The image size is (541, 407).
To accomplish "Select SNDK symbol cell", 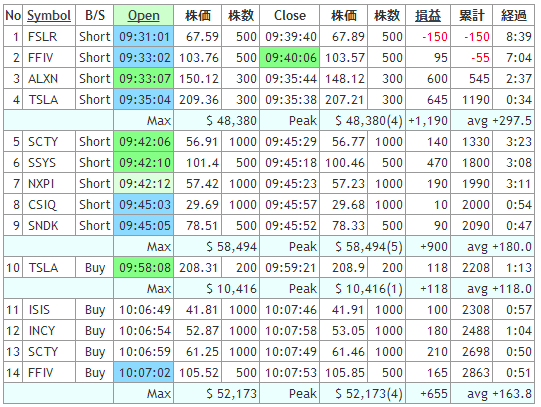I will 49,226.
